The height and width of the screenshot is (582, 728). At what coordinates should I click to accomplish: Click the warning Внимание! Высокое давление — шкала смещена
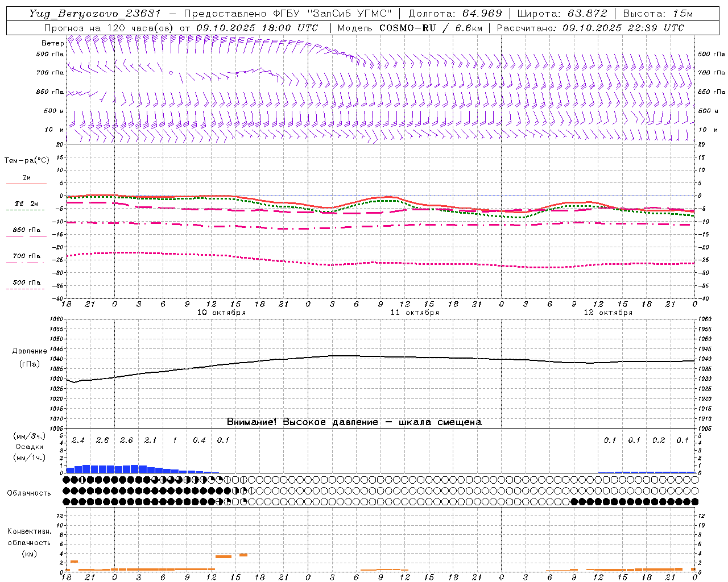point(354,422)
